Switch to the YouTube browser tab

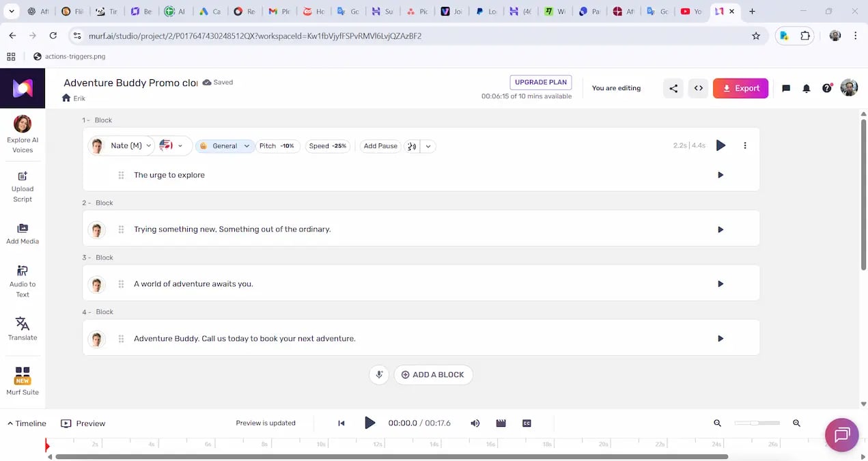pos(690,12)
